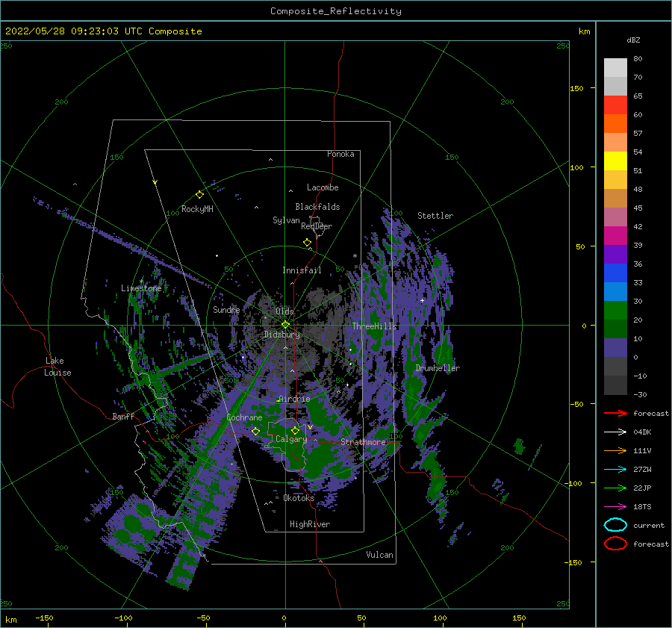672x628 pixels.
Task: Click the Olds map label
Action: click(x=284, y=311)
